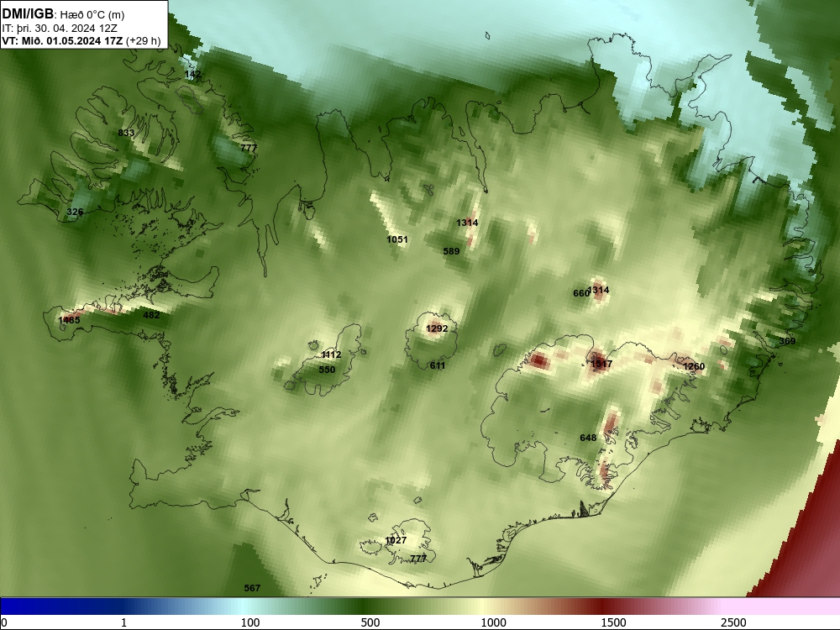Click the 1260 height label
Viewport: 840px width, 630px height.
point(694,366)
